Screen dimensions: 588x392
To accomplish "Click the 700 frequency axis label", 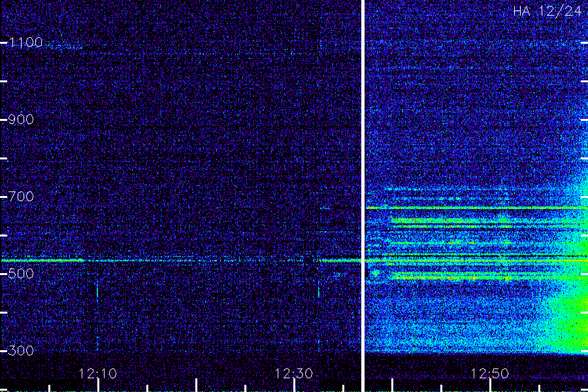I will click(x=21, y=197).
